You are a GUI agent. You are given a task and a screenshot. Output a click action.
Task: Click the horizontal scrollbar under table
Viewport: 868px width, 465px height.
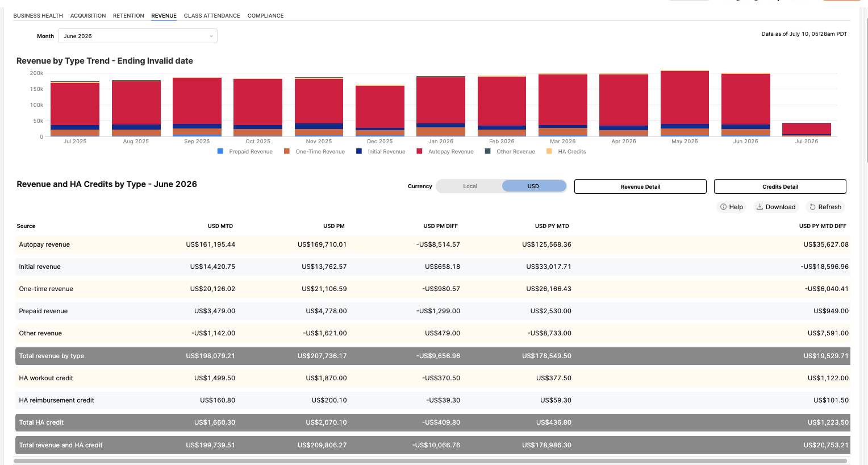[430, 461]
